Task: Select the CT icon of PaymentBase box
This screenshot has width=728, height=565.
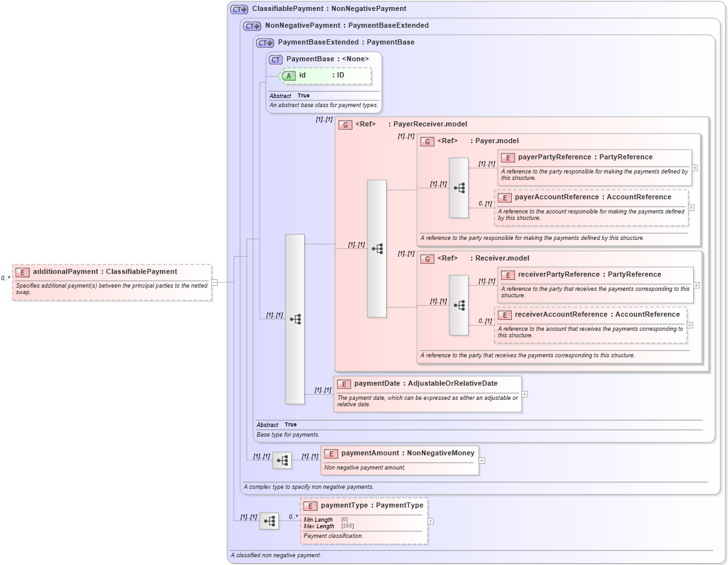Action: 275,59
